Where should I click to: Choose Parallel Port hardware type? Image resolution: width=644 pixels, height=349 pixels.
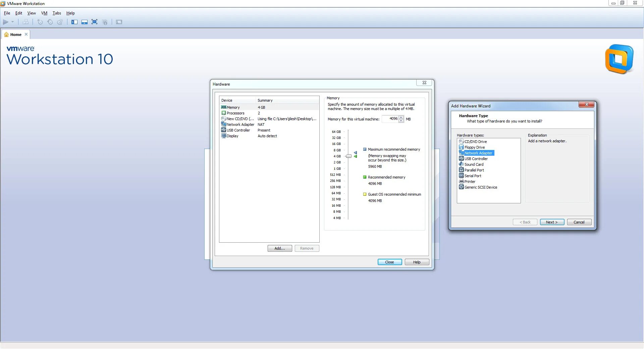tap(472, 170)
